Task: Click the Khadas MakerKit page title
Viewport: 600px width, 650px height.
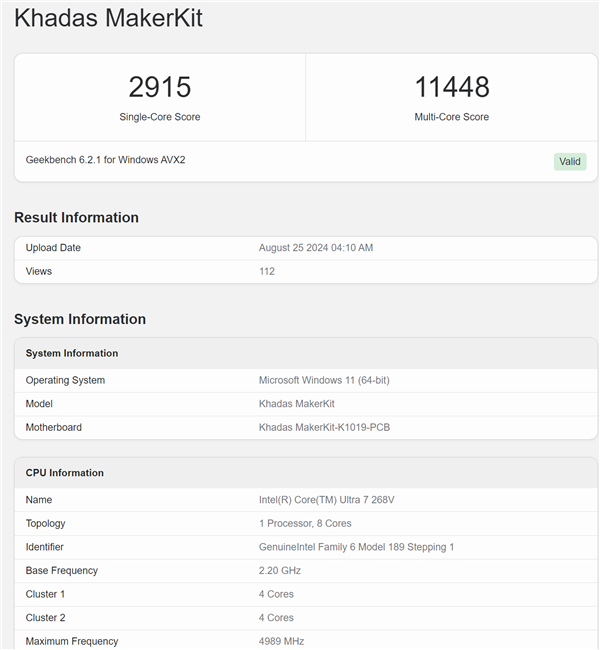Action: 108,18
